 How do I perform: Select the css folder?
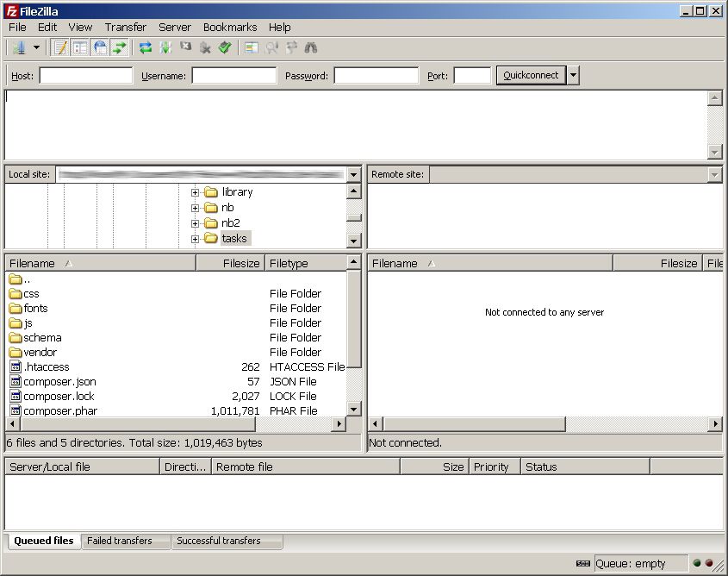pyautogui.click(x=24, y=293)
